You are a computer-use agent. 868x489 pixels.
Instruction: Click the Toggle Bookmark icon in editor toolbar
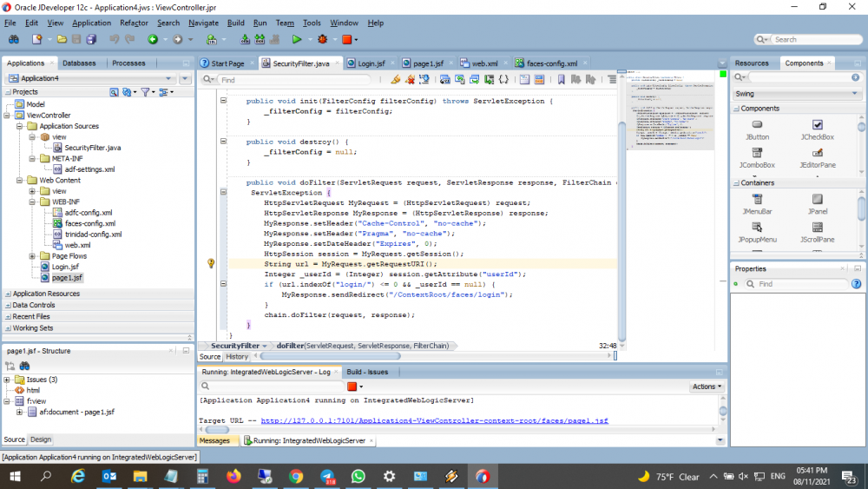pyautogui.click(x=561, y=80)
